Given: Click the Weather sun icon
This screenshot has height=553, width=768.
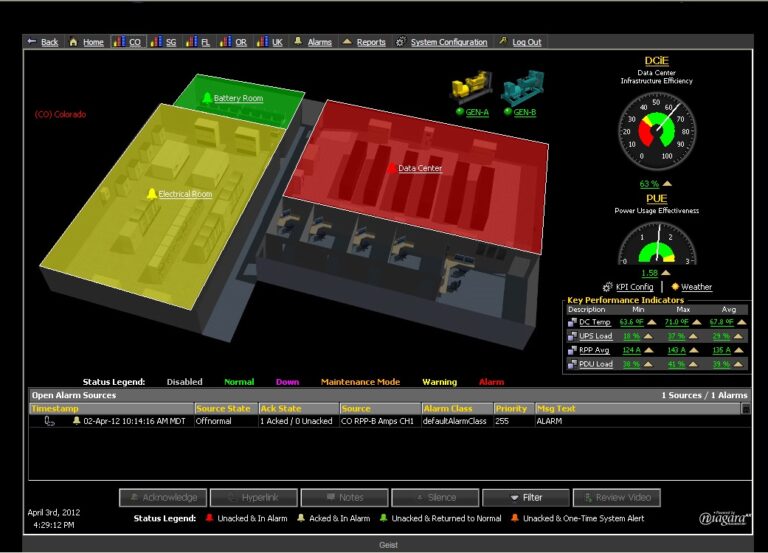Looking at the screenshot, I should coord(675,287).
